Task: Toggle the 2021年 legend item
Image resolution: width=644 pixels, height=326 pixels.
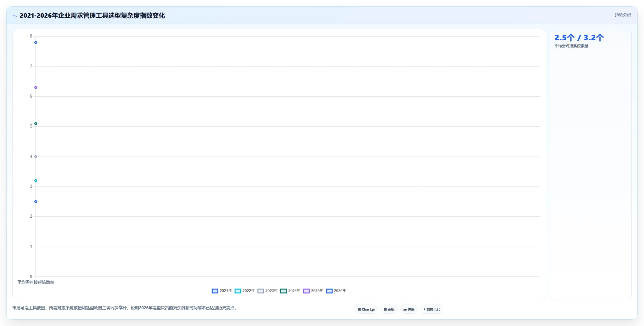Action: [222, 291]
